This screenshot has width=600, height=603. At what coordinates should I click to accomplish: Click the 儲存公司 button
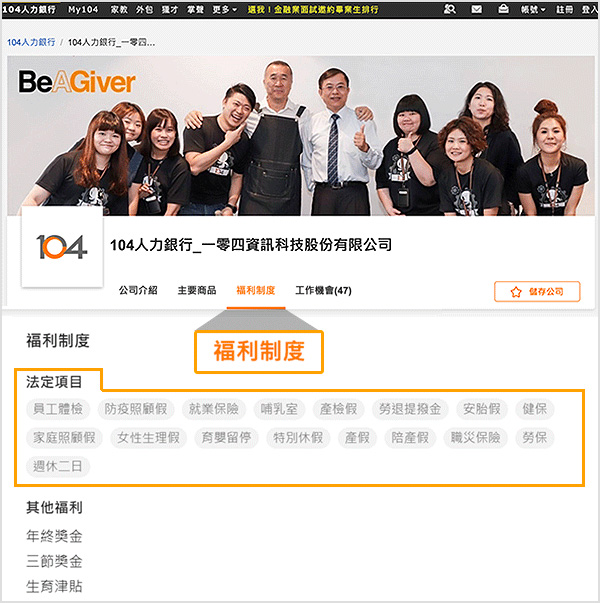pyautogui.click(x=537, y=292)
